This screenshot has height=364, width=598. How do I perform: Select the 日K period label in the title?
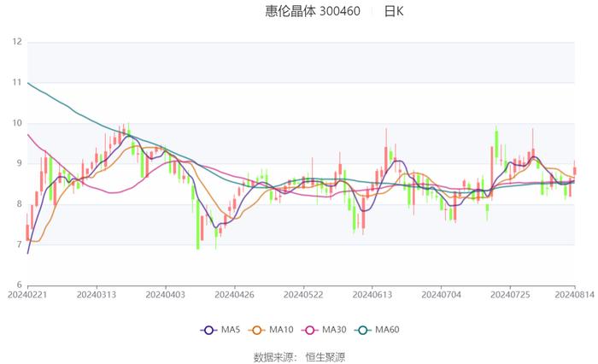click(x=394, y=11)
